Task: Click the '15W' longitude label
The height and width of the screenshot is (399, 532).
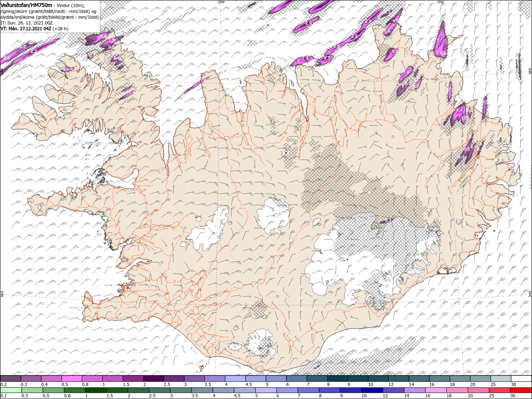Action: pyautogui.click(x=440, y=2)
